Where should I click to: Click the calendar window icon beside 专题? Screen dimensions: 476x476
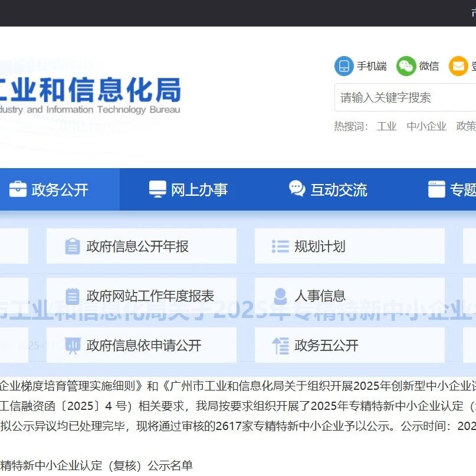[x=436, y=189]
